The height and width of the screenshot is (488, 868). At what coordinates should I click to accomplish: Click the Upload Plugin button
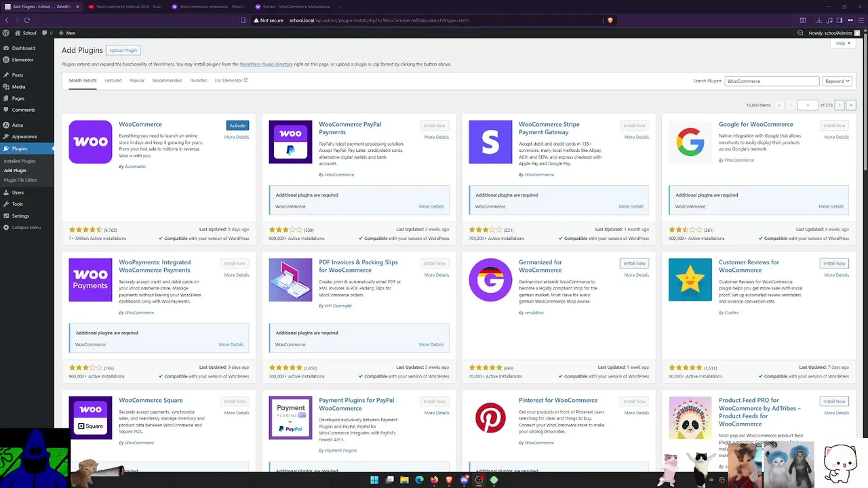pos(123,50)
